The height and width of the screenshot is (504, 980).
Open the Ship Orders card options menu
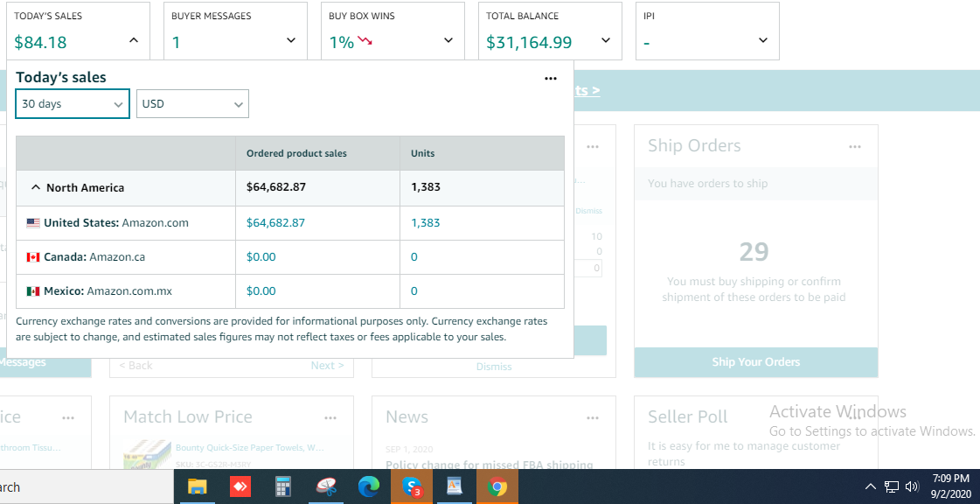click(855, 146)
